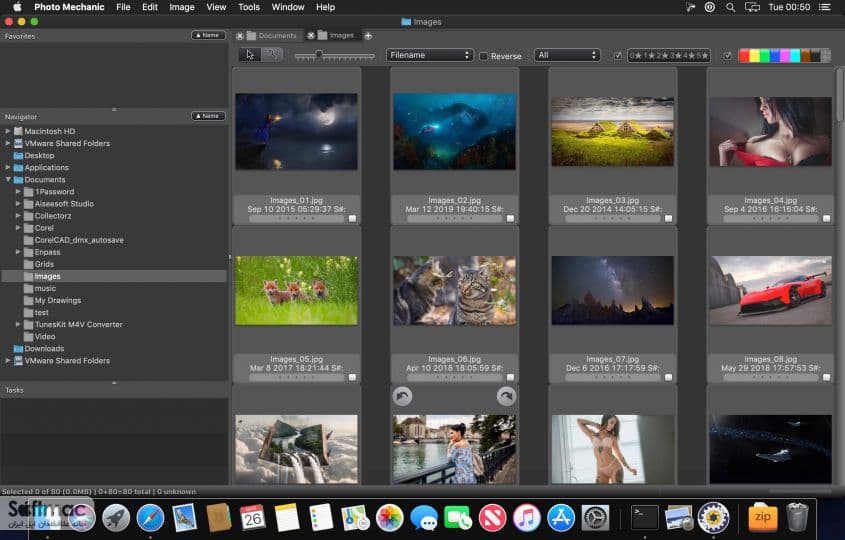The width and height of the screenshot is (845, 540).
Task: Select the red color class swatch
Action: pos(744,56)
